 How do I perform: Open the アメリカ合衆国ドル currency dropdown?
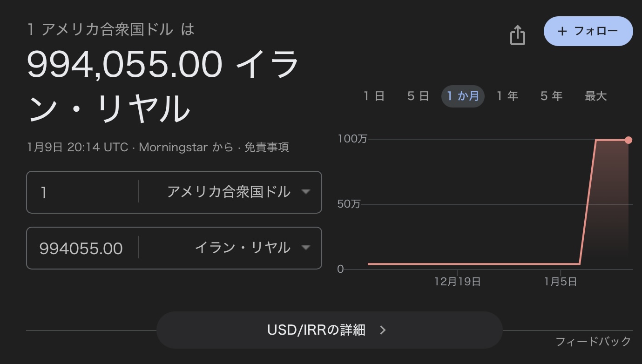[229, 192]
